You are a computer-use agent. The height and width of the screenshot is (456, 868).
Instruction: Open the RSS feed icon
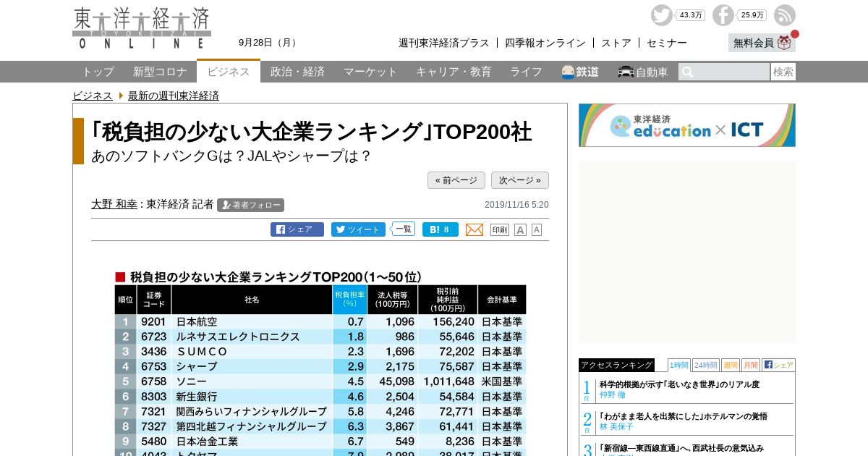point(785,15)
